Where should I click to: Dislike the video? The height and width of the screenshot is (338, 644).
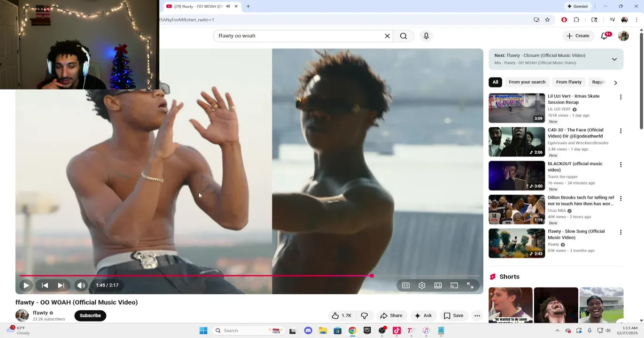point(365,315)
